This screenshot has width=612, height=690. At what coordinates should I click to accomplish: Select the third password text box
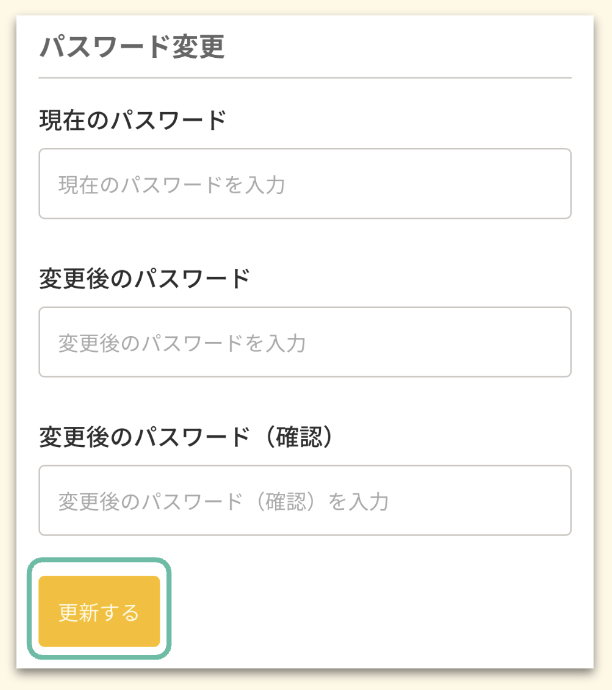tap(305, 500)
